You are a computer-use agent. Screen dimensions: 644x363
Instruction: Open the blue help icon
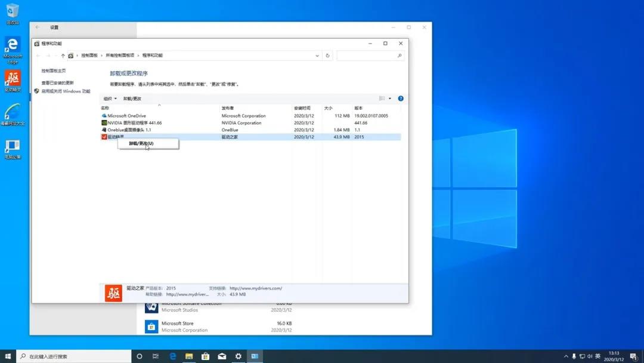pyautogui.click(x=401, y=99)
